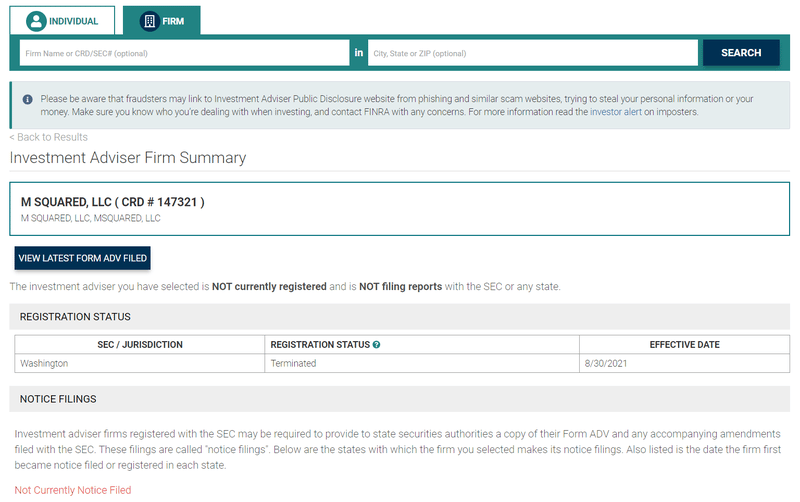Switch to the Individual search tab
This screenshot has width=800, height=502.
(x=62, y=21)
